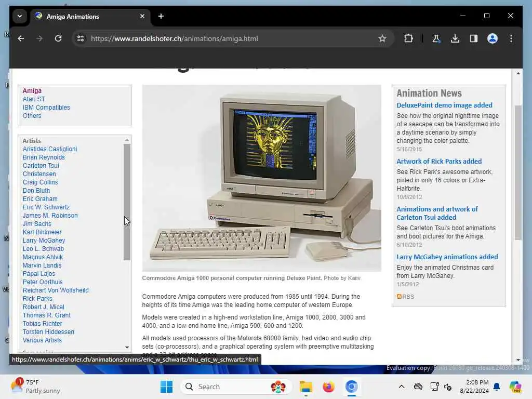The height and width of the screenshot is (399, 532).
Task: Go back with the browser back arrow
Action: pos(21,38)
